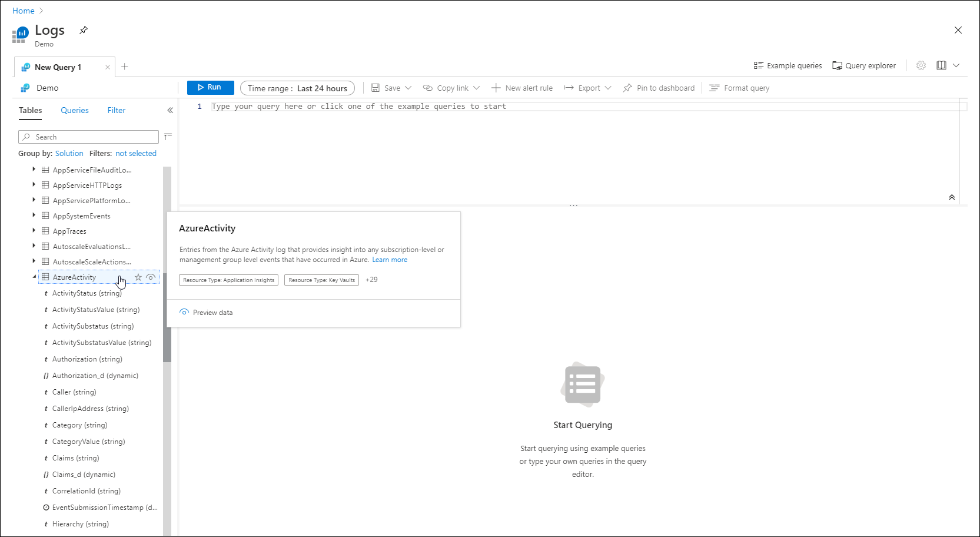Select the ActivityStatus (string) column
Image resolution: width=980 pixels, height=537 pixels.
[87, 293]
